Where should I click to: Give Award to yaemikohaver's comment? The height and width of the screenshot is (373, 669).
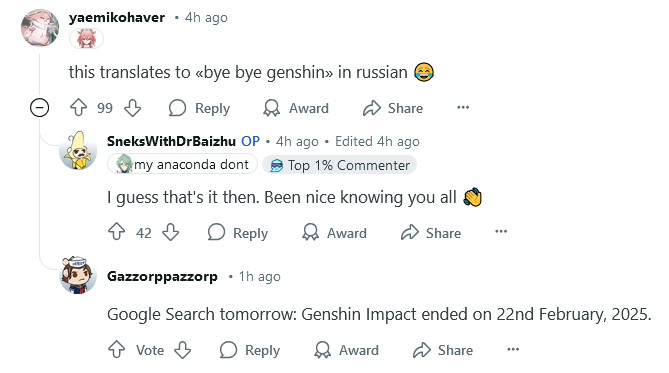[x=296, y=108]
